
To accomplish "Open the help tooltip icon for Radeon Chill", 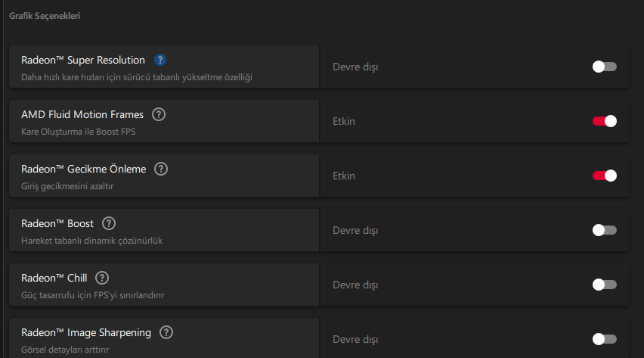I will tap(102, 278).
